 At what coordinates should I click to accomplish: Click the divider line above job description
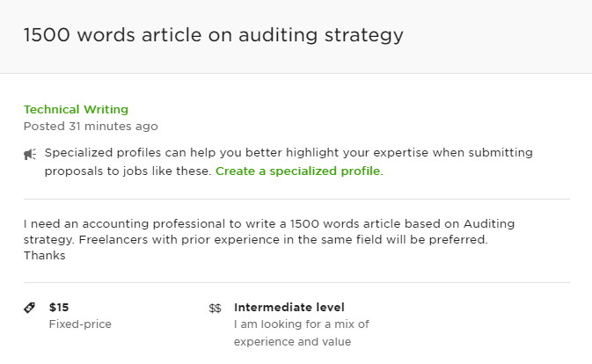tap(296, 200)
